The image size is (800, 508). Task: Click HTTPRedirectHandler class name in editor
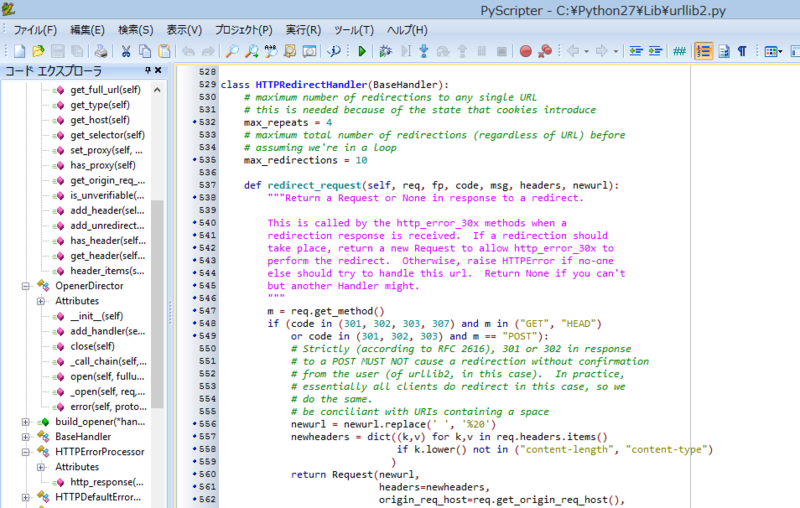click(311, 85)
